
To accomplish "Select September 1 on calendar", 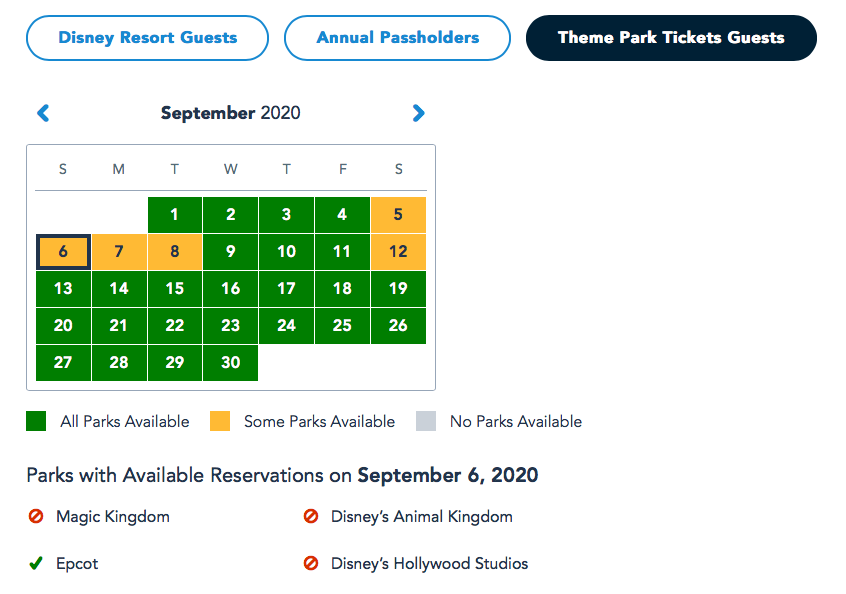I will click(175, 215).
